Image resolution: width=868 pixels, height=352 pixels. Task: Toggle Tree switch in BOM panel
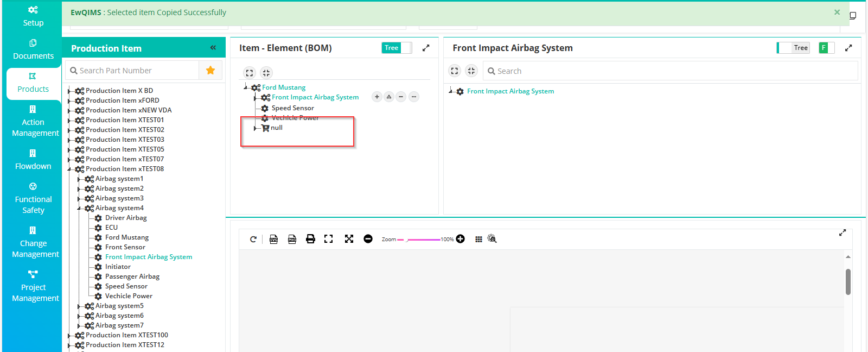click(397, 48)
